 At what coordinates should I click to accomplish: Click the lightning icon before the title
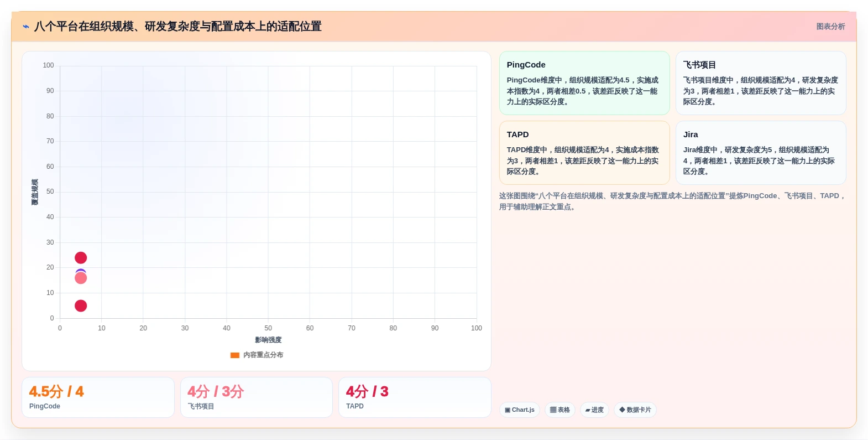pos(26,27)
